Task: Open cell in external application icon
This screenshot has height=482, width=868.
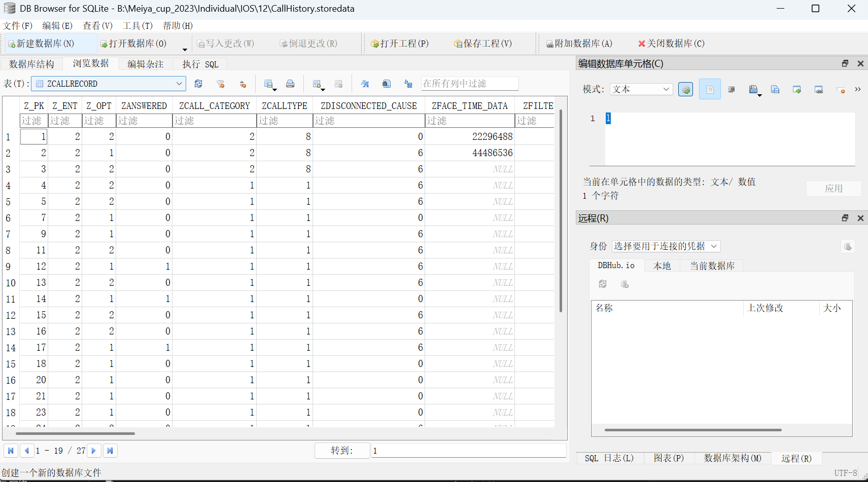Action: click(x=819, y=89)
